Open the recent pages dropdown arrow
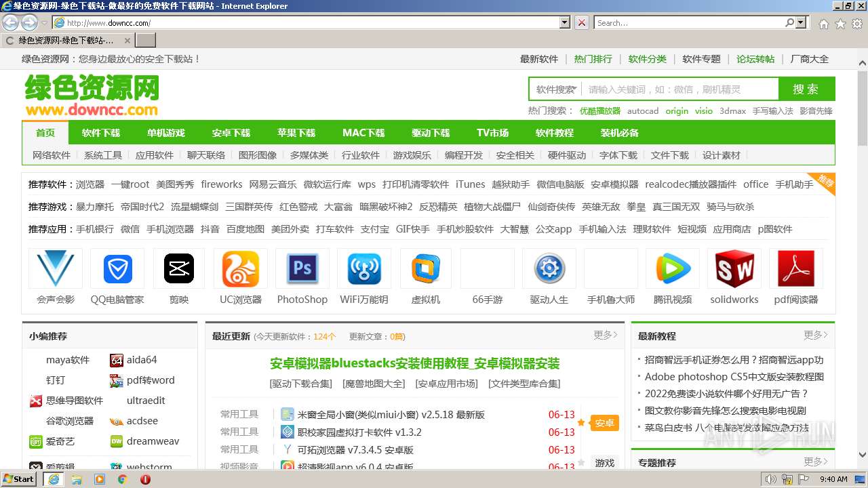The width and height of the screenshot is (868, 488). 45,23
